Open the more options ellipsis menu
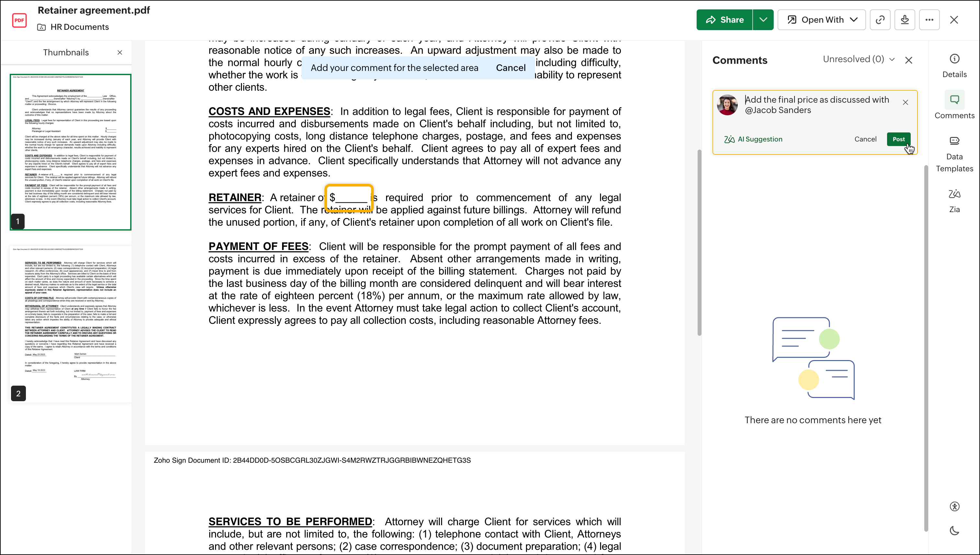 (x=929, y=20)
